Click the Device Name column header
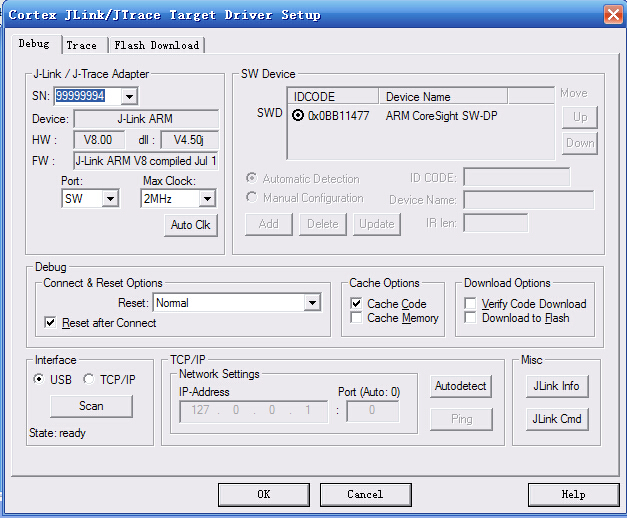The image size is (627, 518). (443, 96)
